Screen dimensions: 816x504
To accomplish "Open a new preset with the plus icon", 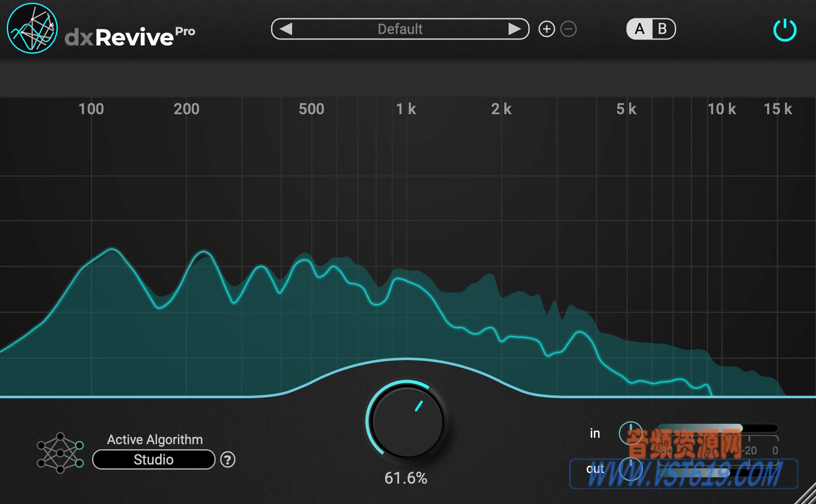I will (x=547, y=29).
